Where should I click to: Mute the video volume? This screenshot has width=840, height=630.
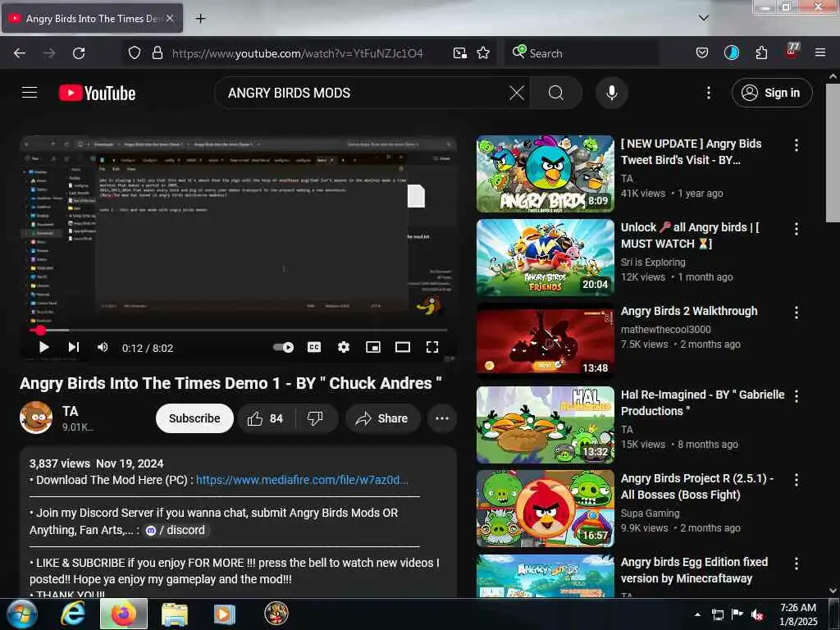pos(103,347)
